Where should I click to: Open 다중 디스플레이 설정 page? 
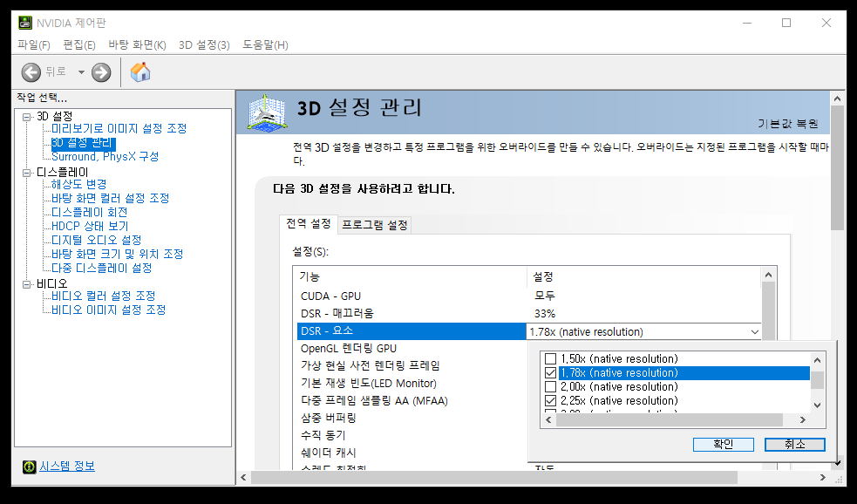102,268
